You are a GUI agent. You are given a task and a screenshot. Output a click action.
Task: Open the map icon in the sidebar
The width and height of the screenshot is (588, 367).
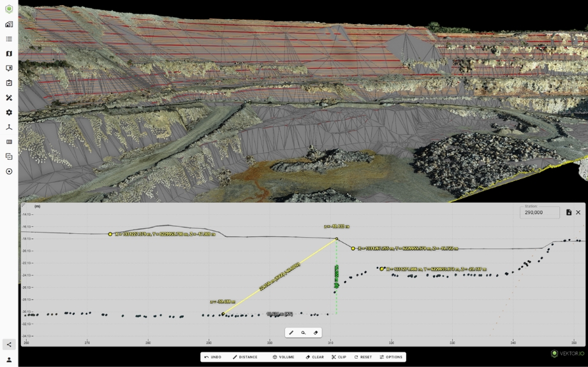(9, 54)
